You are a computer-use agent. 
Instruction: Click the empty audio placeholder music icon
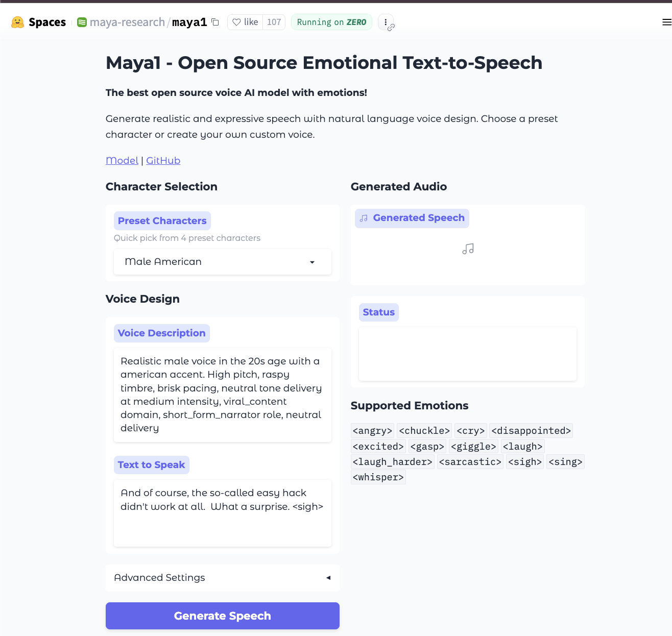point(468,249)
